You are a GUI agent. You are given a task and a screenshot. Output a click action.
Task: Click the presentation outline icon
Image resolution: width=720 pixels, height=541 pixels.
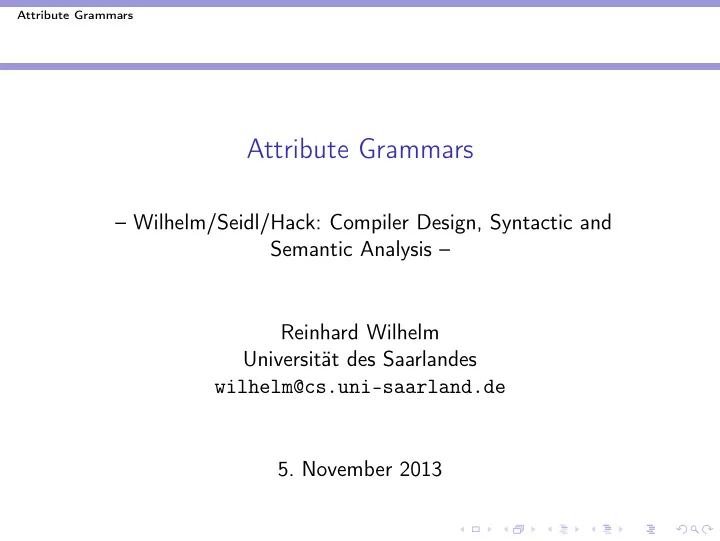(x=651, y=529)
